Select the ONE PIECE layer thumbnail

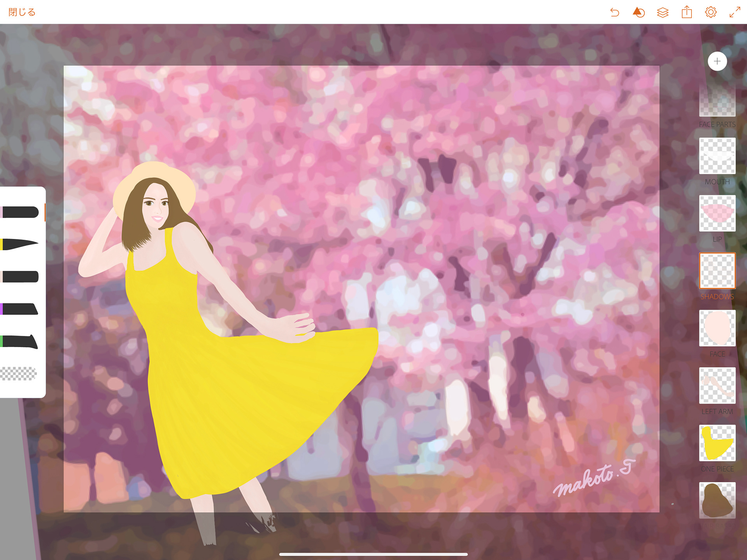(x=717, y=443)
